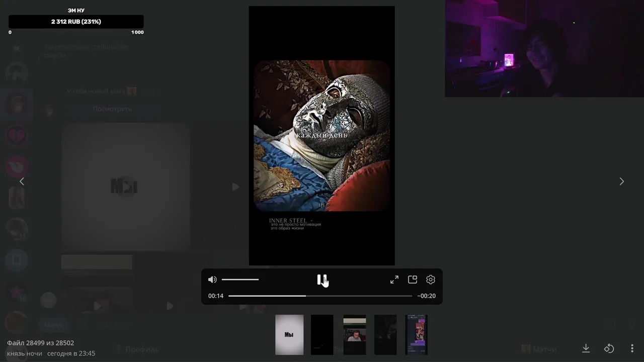Screen dimensions: 644x362
Task: Click the masked knight video frame
Action: pos(322,136)
